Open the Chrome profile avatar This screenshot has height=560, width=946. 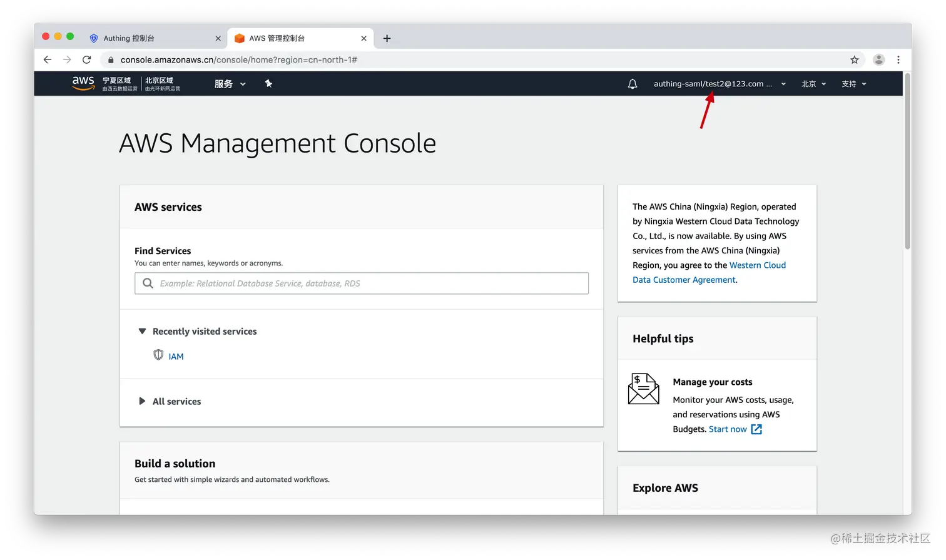point(879,59)
